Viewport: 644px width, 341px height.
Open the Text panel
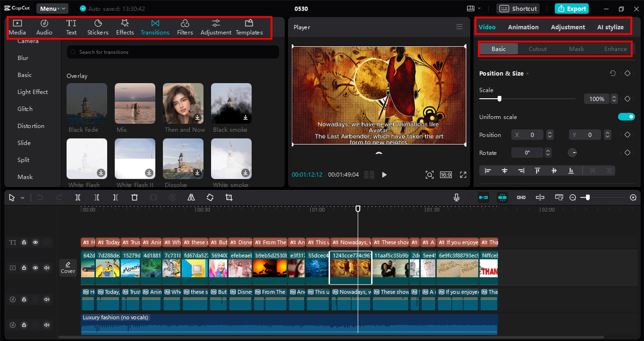click(x=71, y=27)
